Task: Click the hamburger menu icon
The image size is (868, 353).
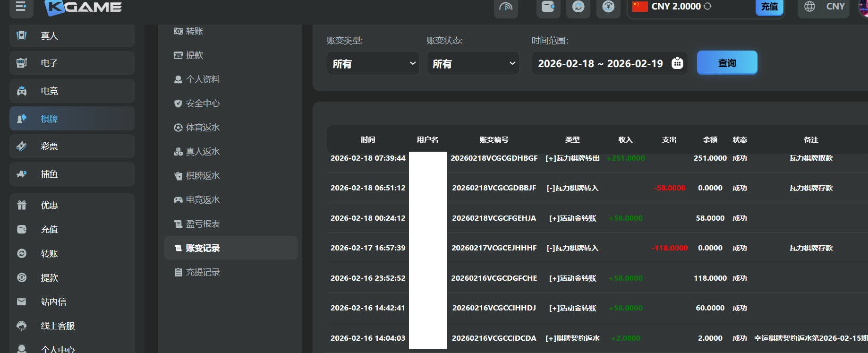Action: (21, 7)
